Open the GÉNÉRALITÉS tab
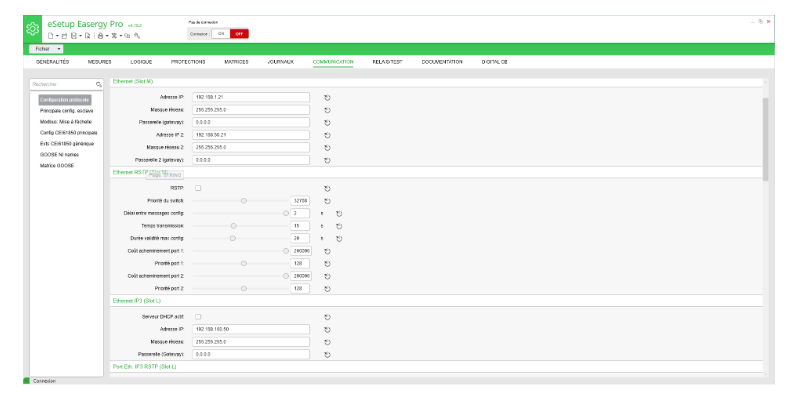Image resolution: width=796 pixels, height=396 pixels. point(53,62)
